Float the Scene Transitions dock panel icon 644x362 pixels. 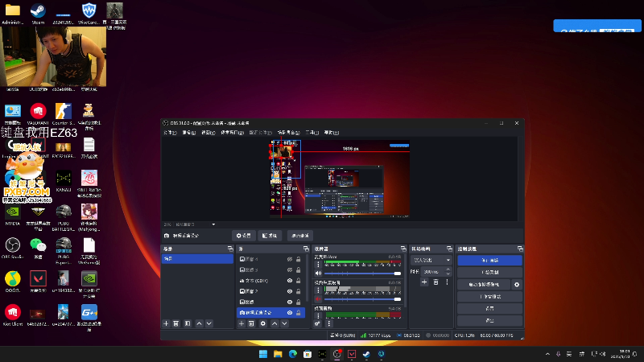click(x=449, y=249)
